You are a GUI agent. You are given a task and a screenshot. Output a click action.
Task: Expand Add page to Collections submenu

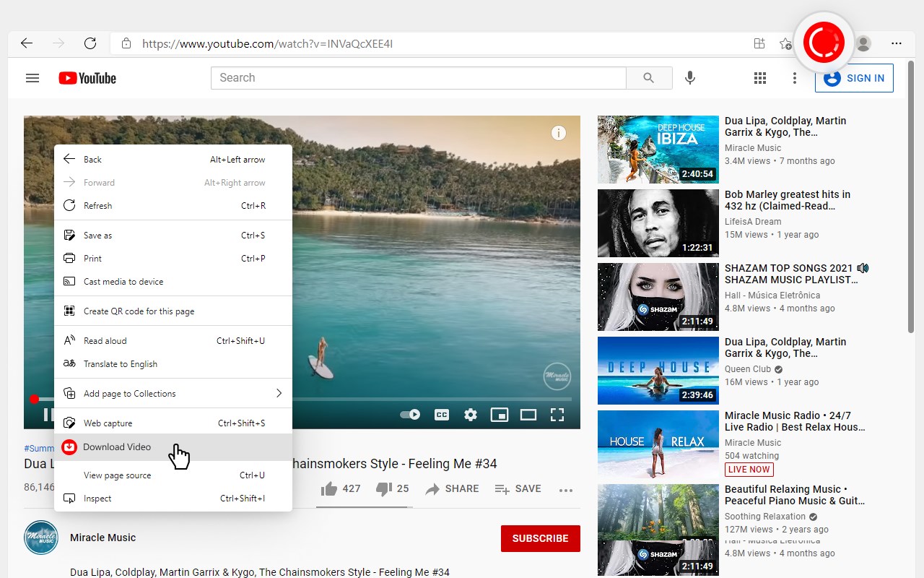173,394
